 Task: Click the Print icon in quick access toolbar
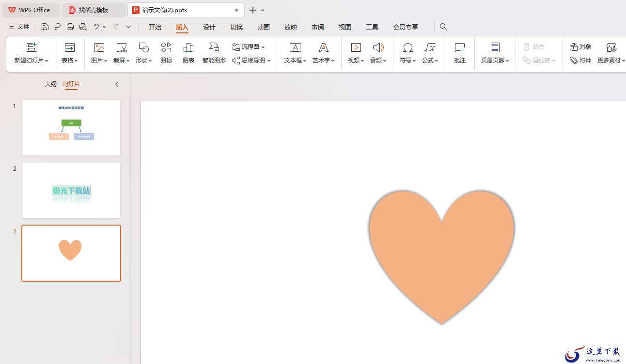click(x=70, y=27)
